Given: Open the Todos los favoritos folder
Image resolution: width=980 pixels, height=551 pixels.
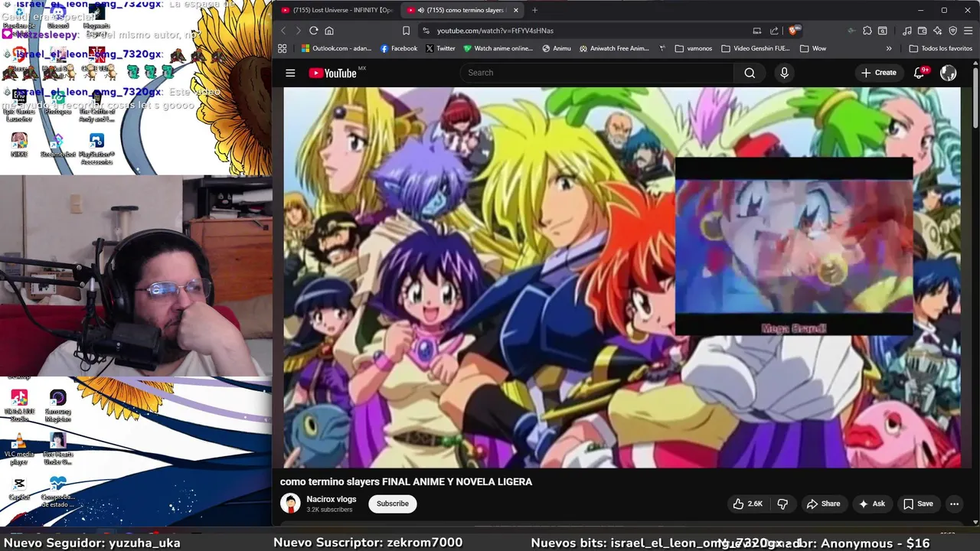Looking at the screenshot, I should coord(940,48).
